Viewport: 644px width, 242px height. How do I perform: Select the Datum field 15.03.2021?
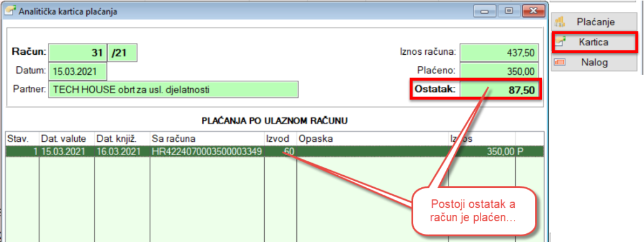77,72
